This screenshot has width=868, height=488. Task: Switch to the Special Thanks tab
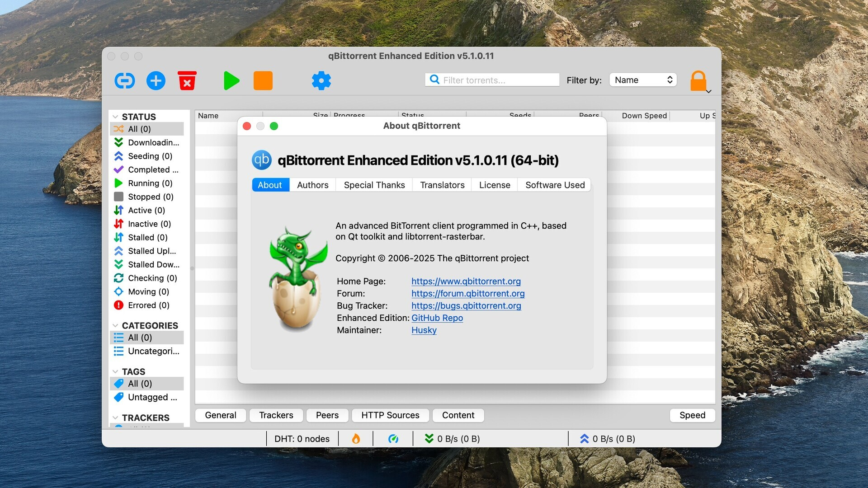pyautogui.click(x=374, y=185)
